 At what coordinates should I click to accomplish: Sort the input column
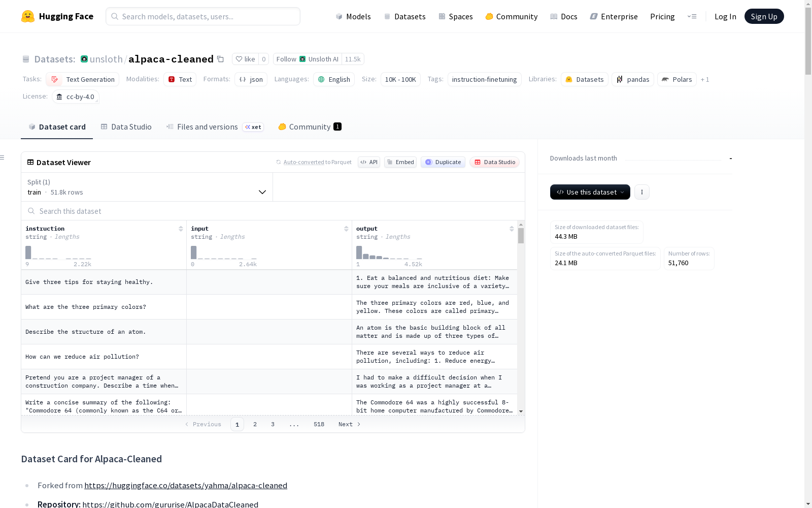point(346,229)
